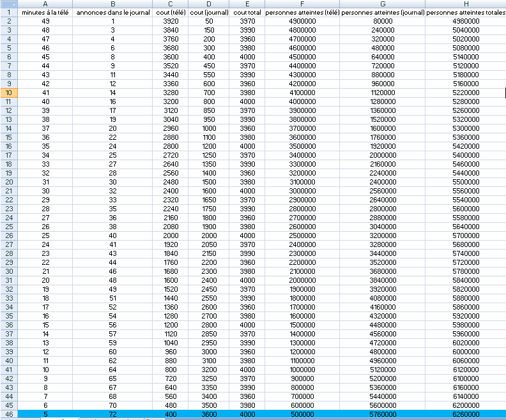Click column H header
The width and height of the screenshot is (506, 420).
466,4
